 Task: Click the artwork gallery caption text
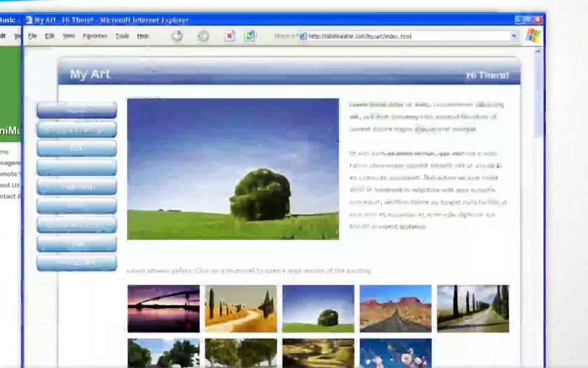tap(249, 270)
